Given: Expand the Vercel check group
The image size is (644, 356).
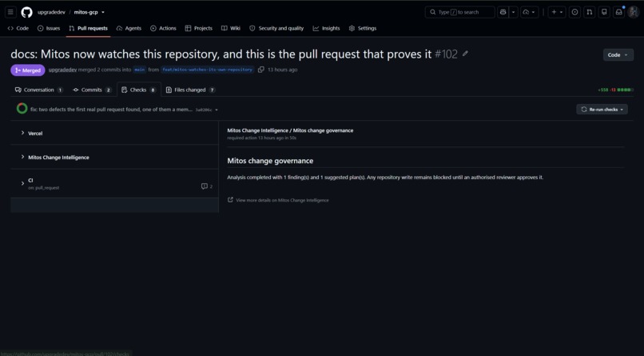Looking at the screenshot, I should point(22,133).
